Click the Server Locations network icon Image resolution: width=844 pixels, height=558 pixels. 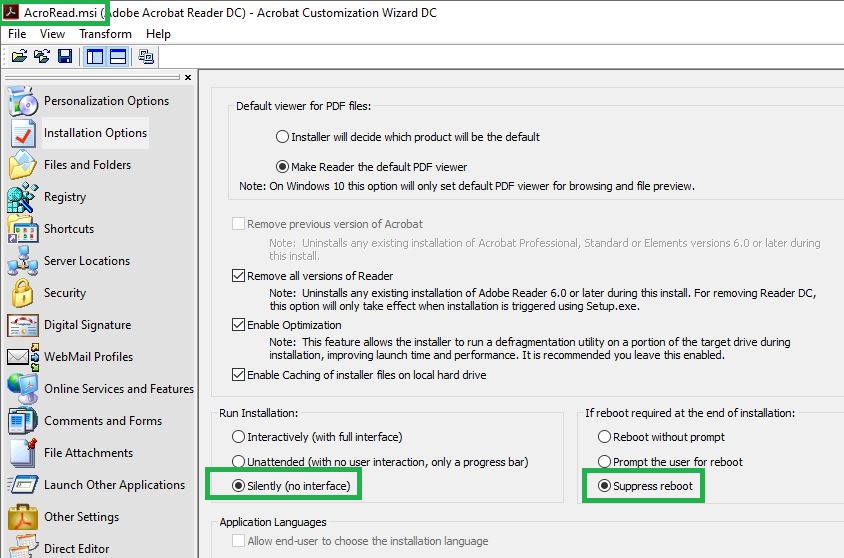pos(23,260)
